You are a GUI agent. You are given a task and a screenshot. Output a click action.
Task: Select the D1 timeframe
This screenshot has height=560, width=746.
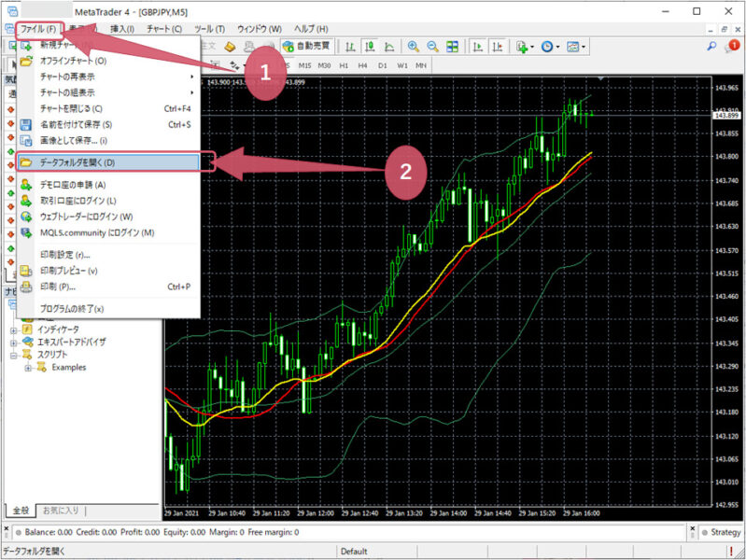click(382, 65)
